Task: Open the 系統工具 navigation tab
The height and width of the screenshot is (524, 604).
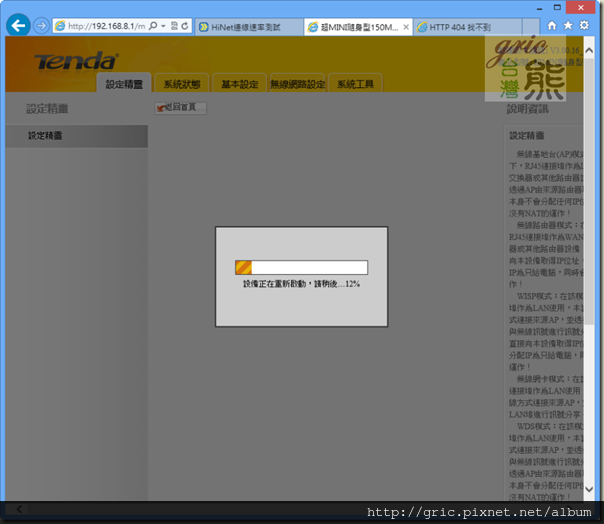Action: coord(355,83)
